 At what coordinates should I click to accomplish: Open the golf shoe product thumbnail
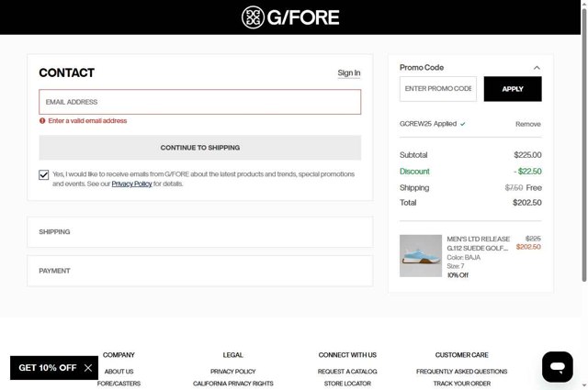(421, 256)
